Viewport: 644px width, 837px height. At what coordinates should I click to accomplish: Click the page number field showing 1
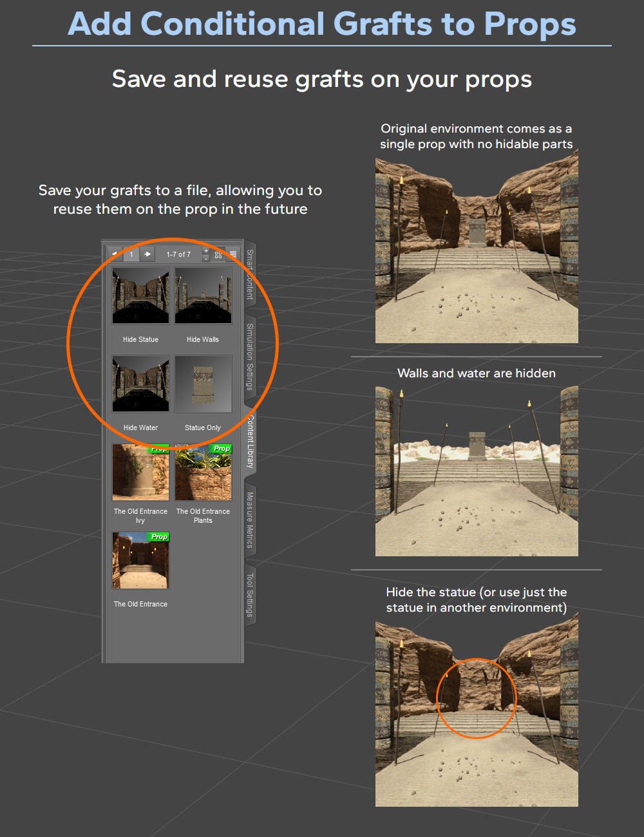tap(130, 254)
